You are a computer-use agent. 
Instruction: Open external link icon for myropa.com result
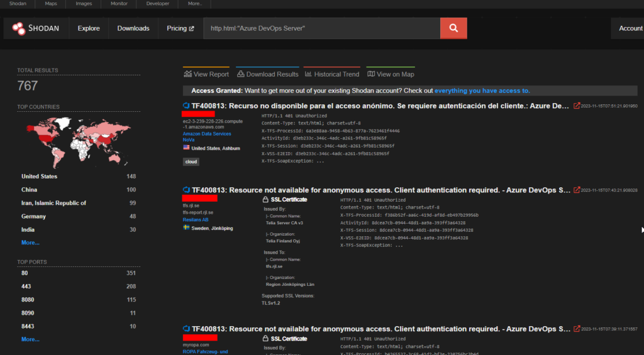(577, 329)
